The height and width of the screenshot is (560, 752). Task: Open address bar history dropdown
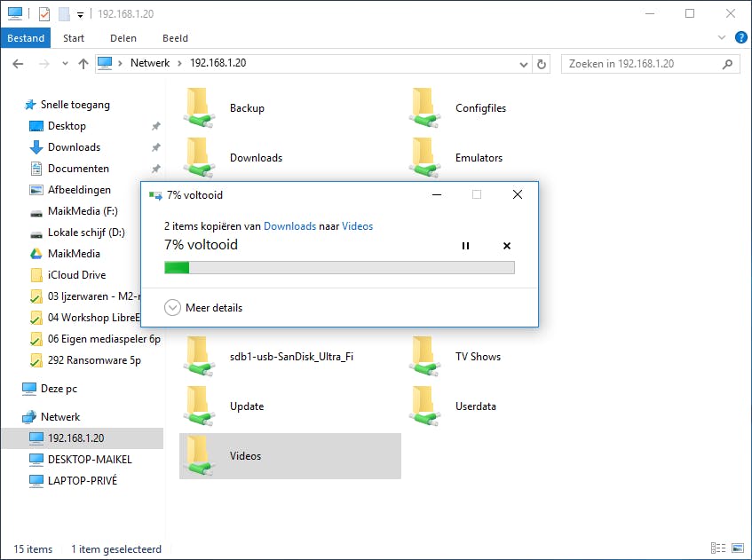[x=524, y=64]
